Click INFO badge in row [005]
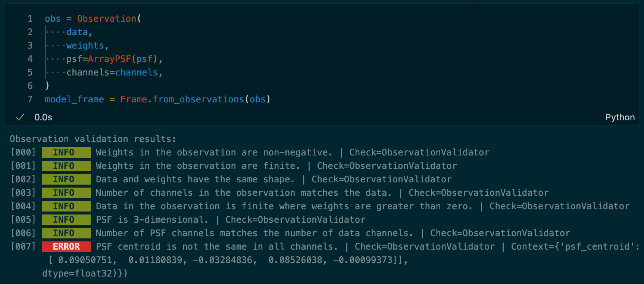 pyautogui.click(x=66, y=220)
